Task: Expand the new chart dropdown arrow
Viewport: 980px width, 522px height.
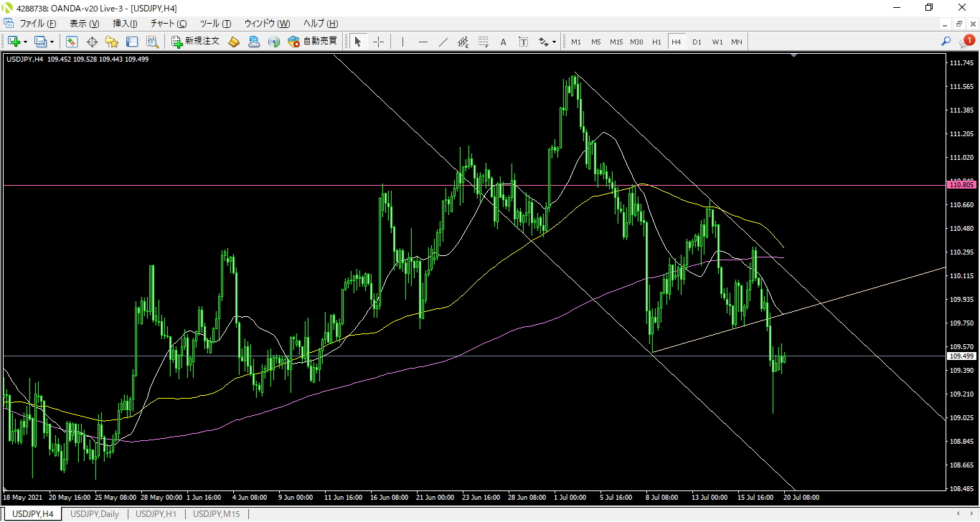Action: pos(25,42)
